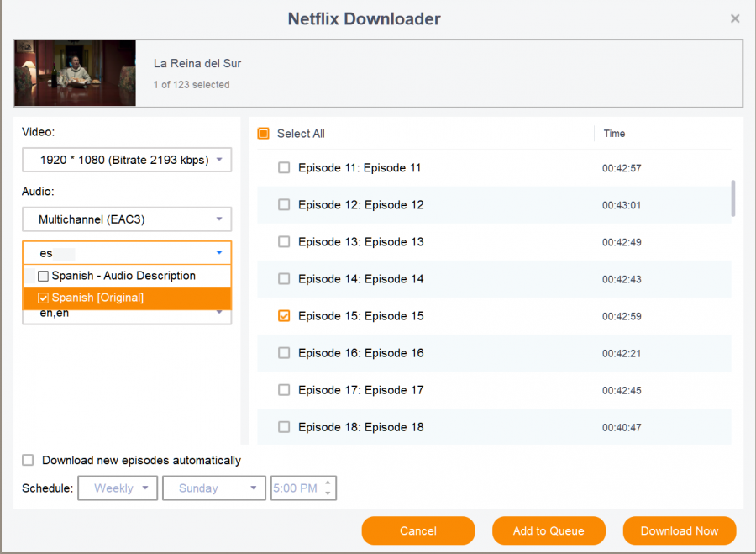This screenshot has width=756, height=554.
Task: Open the 'en,en' subtitle dropdown arrow
Action: tap(219, 313)
